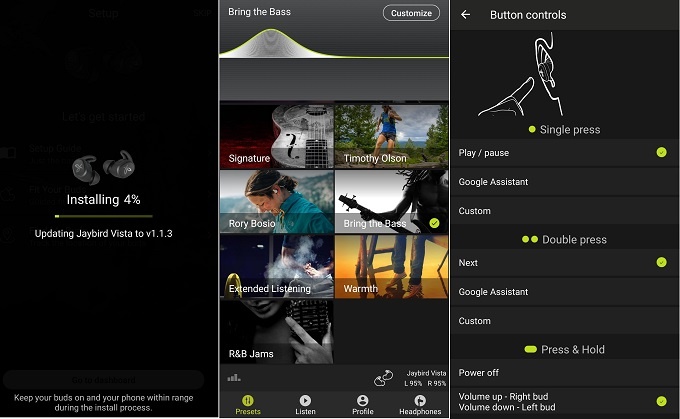Tap the equalizer bars icon above Presets
Image resolution: width=680 pixels, height=419 pixels.
click(235, 378)
